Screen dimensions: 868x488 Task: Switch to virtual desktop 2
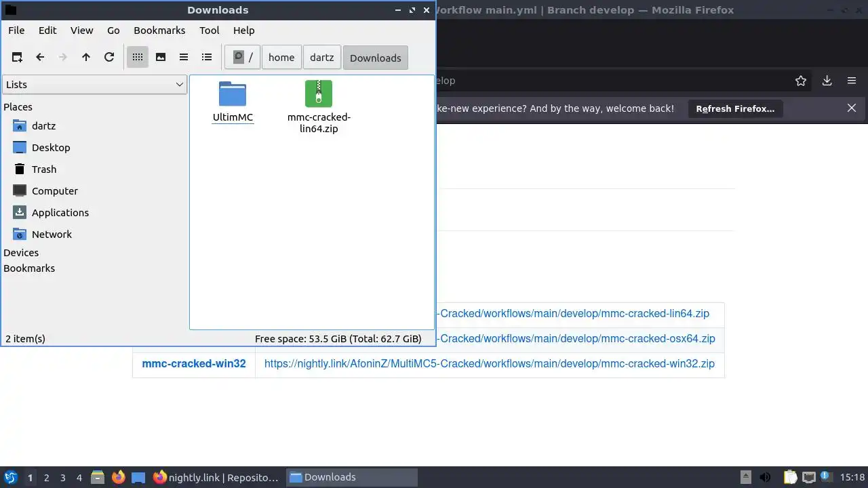click(x=46, y=478)
